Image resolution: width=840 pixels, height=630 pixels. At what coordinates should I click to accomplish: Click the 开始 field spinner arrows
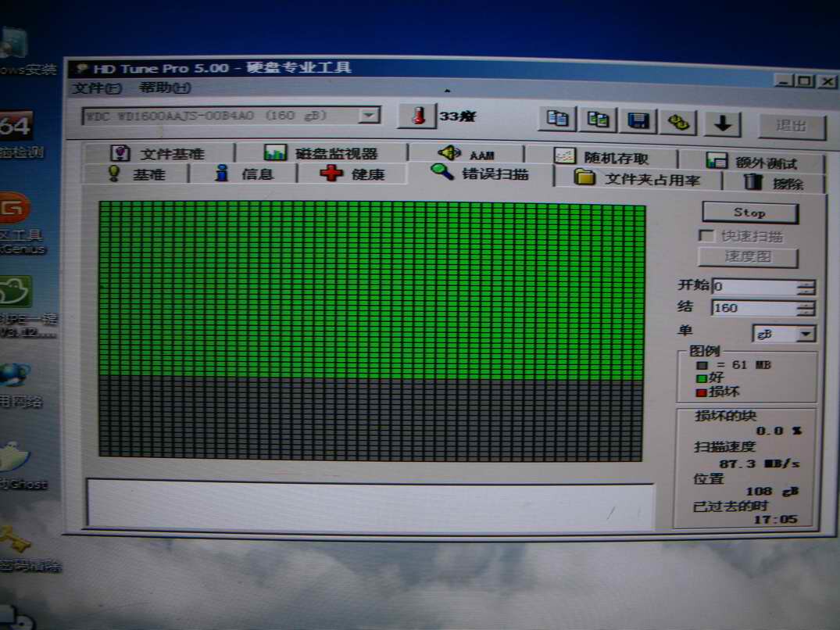pos(806,287)
